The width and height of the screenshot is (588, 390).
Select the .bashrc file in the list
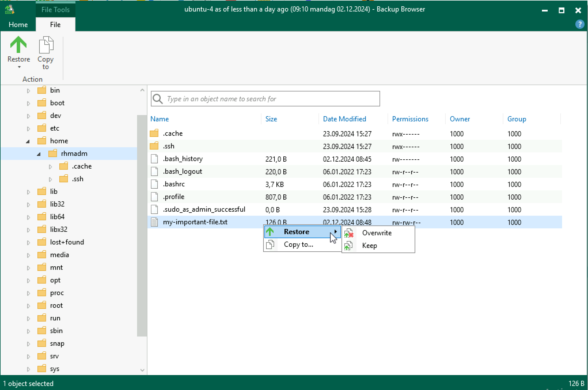click(174, 184)
